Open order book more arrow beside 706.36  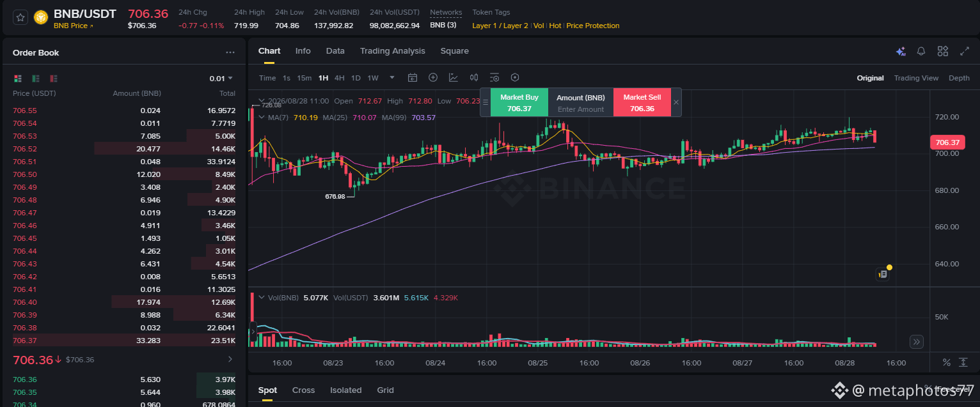tap(230, 360)
